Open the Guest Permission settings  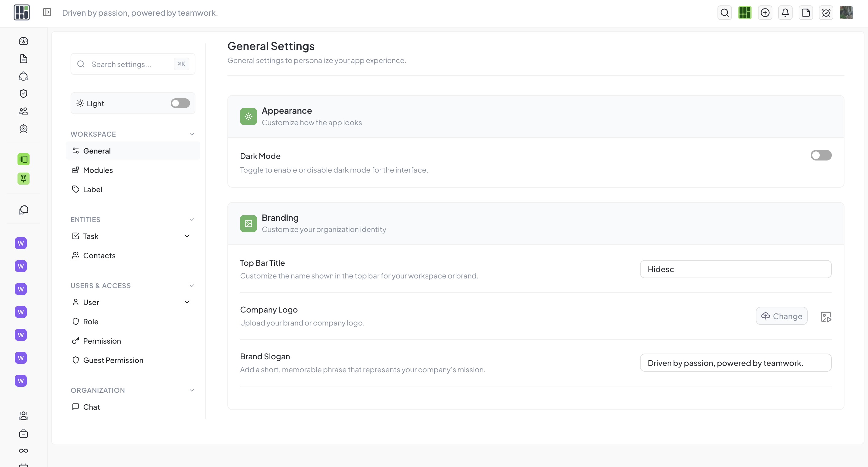tap(113, 360)
